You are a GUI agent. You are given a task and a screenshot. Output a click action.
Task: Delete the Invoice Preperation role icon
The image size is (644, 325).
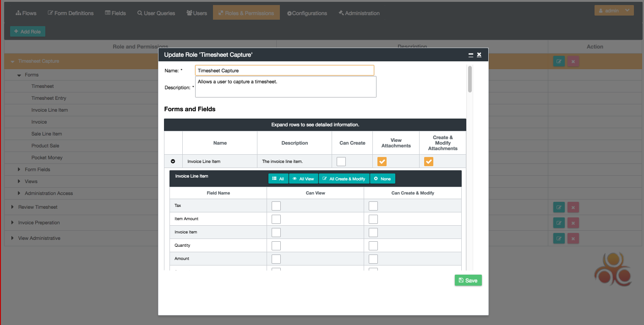tap(573, 223)
